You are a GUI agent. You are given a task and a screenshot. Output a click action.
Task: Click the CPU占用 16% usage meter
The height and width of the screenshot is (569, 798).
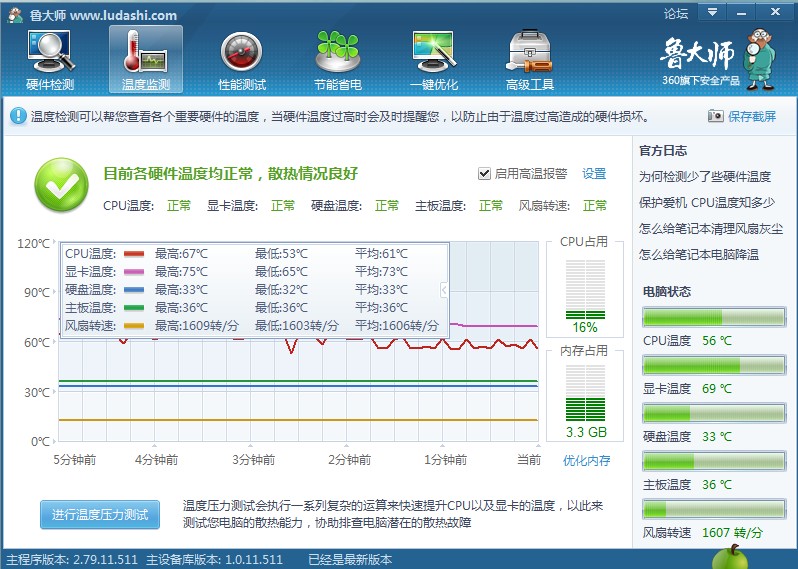click(585, 289)
